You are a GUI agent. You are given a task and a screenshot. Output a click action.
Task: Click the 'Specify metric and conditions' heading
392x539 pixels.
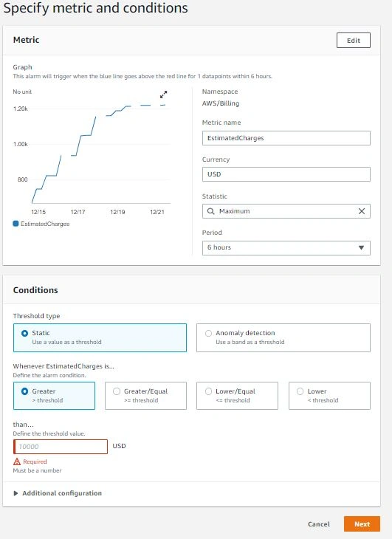pos(96,8)
